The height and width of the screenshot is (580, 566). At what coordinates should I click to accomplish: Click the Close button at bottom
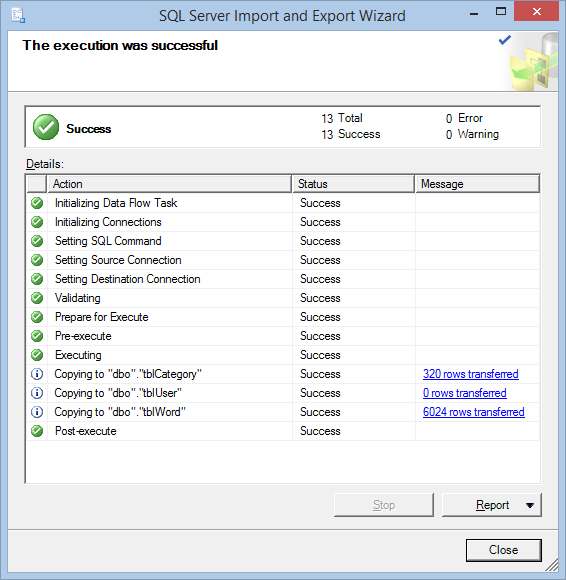[503, 550]
